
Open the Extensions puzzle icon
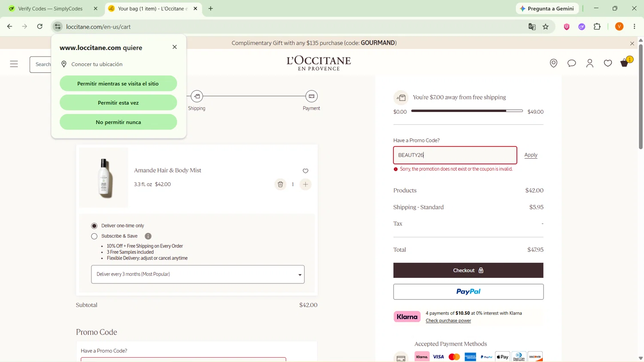597,27
